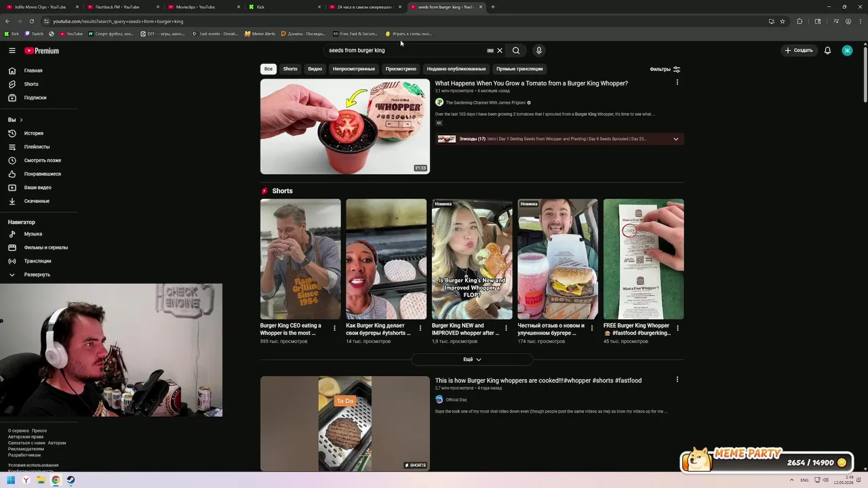
Task: Start voice search with microphone
Action: 539,51
